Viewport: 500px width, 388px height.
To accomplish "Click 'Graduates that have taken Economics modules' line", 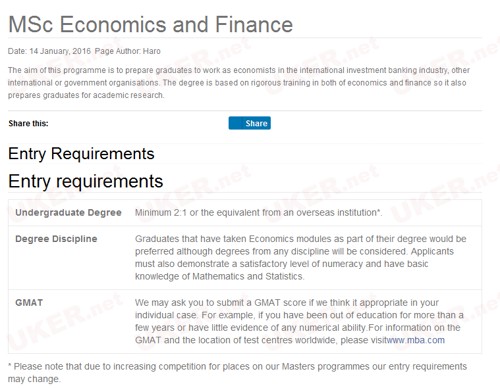I will click(x=301, y=239).
